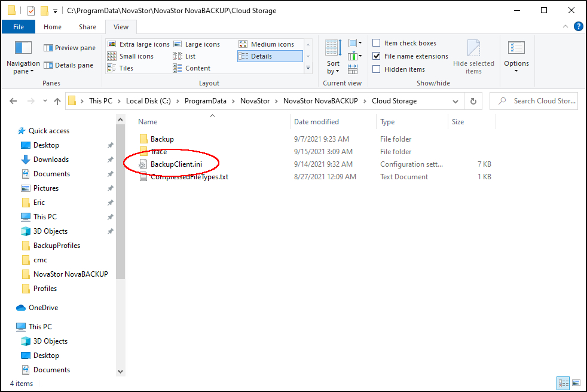
Task: Collapse the ribbon with the chevron
Action: pos(565,26)
